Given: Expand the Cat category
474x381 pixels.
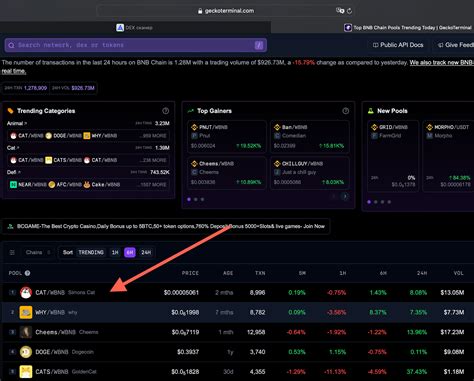Looking at the screenshot, I should 13,148.
